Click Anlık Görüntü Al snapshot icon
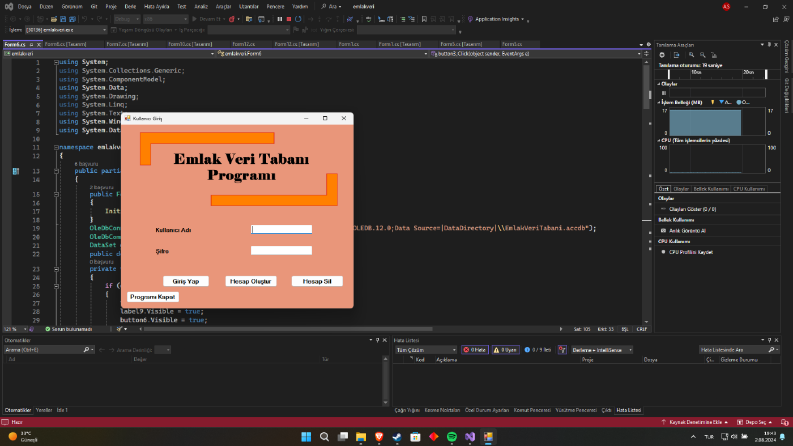Viewport: 793px width, 446px height. tap(664, 231)
